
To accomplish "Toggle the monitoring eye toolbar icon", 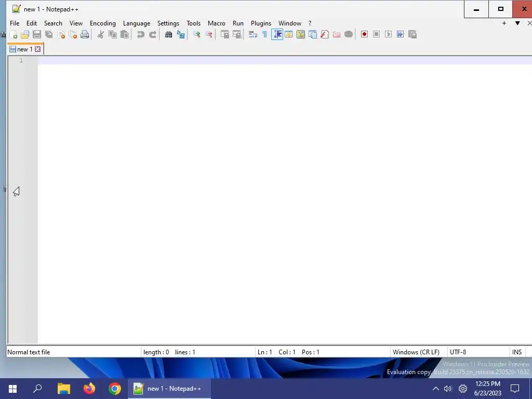I will pos(349,34).
